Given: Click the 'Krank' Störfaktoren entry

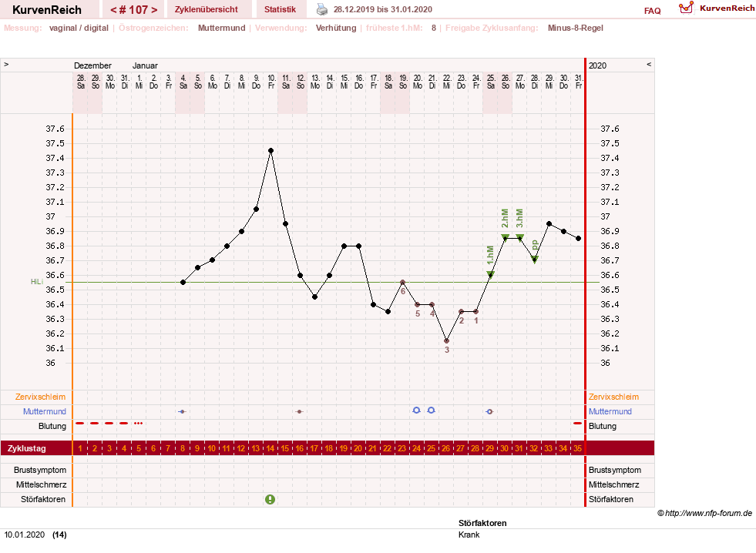Looking at the screenshot, I should [469, 535].
